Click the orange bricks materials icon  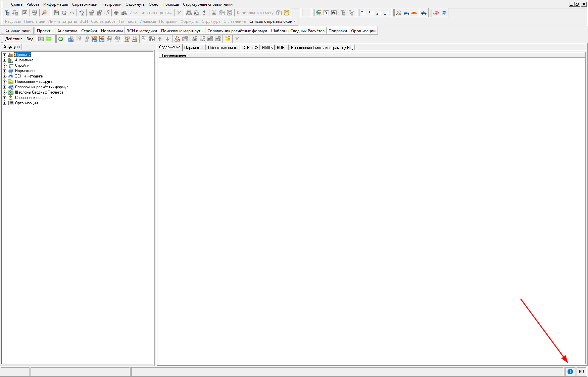click(x=414, y=13)
